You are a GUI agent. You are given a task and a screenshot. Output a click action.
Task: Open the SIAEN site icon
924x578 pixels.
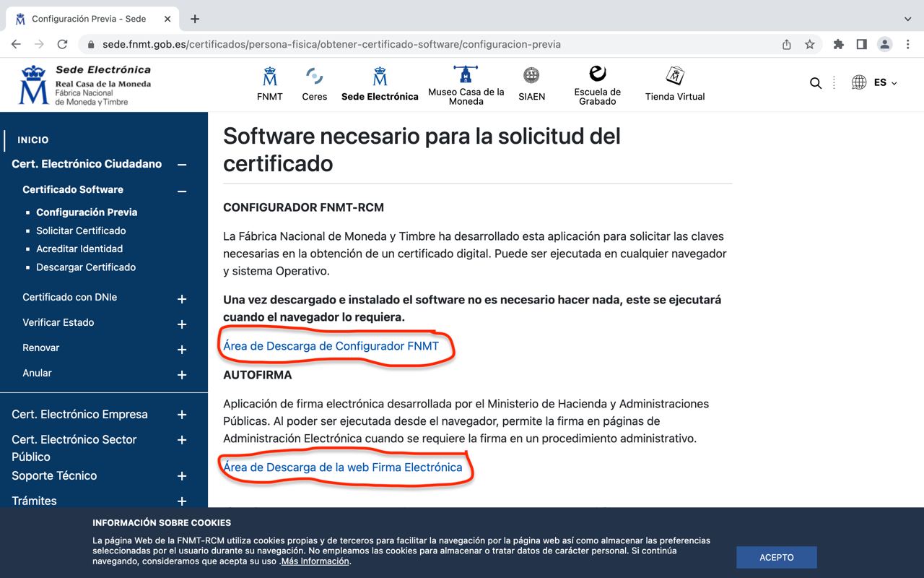tap(531, 84)
